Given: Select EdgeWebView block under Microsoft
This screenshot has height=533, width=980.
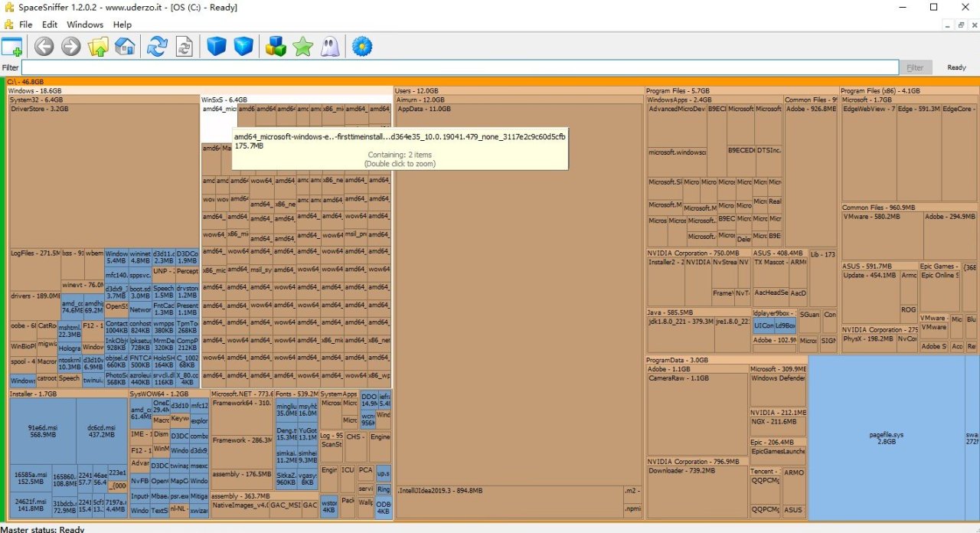Looking at the screenshot, I should [x=868, y=153].
